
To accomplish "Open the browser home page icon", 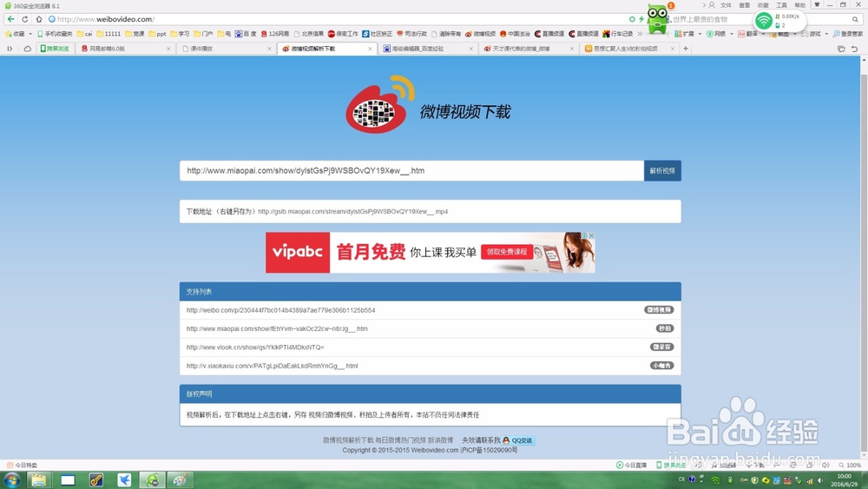I will click(x=39, y=19).
